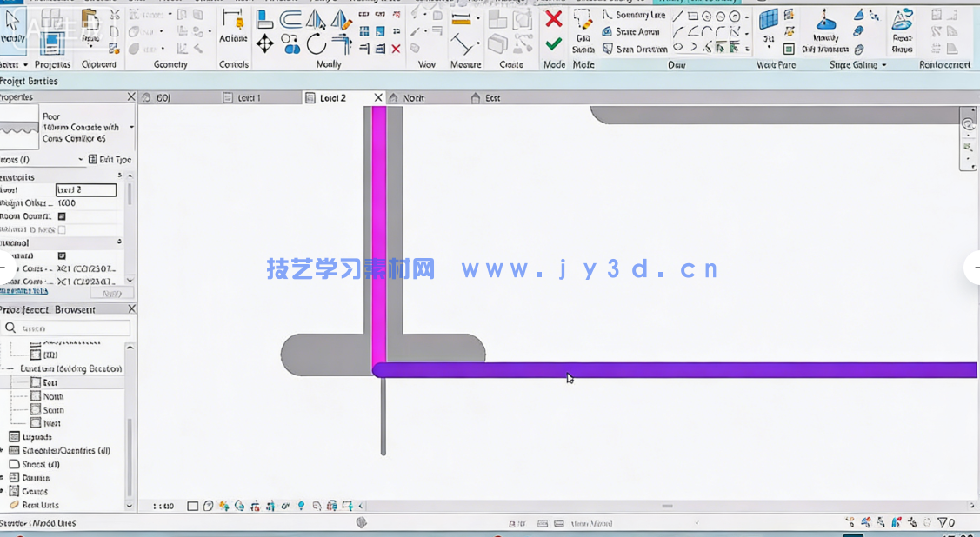980x537 pixels.
Task: Choose the Rectangle draw tool
Action: click(x=692, y=16)
